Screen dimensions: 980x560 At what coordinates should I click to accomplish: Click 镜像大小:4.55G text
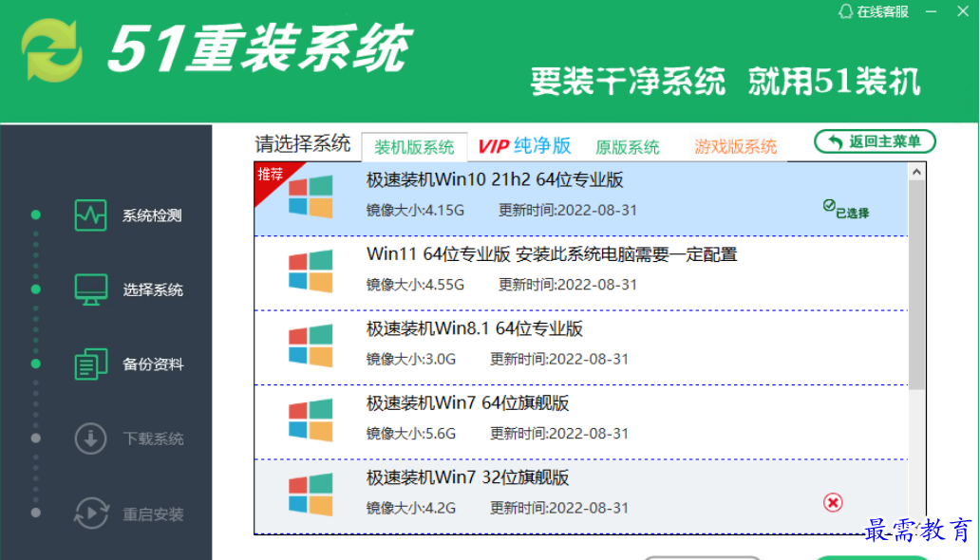[x=415, y=285]
